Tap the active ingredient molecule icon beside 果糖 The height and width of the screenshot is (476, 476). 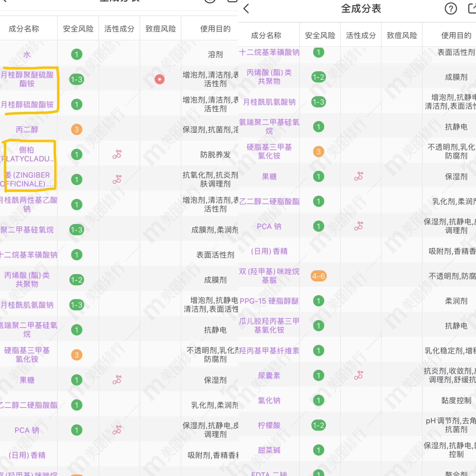[359, 176]
